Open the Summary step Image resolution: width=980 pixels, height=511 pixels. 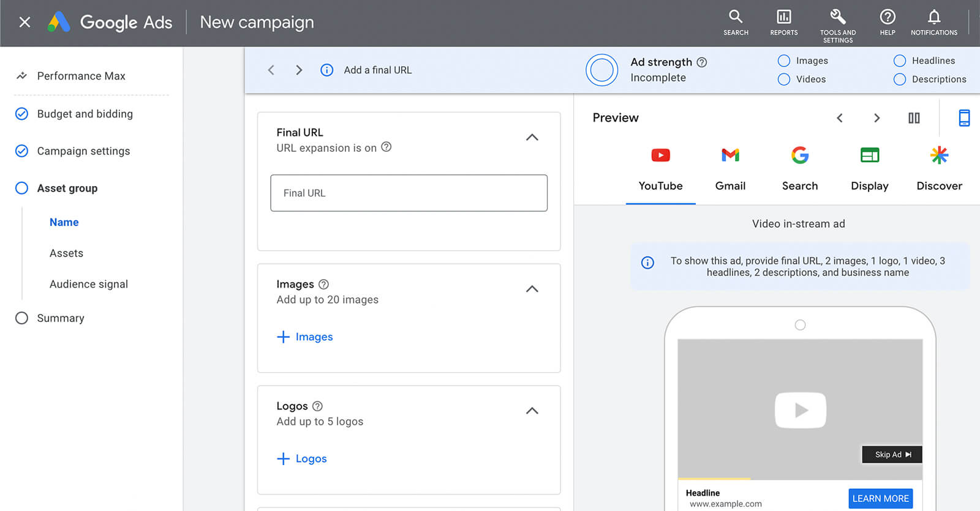click(61, 318)
